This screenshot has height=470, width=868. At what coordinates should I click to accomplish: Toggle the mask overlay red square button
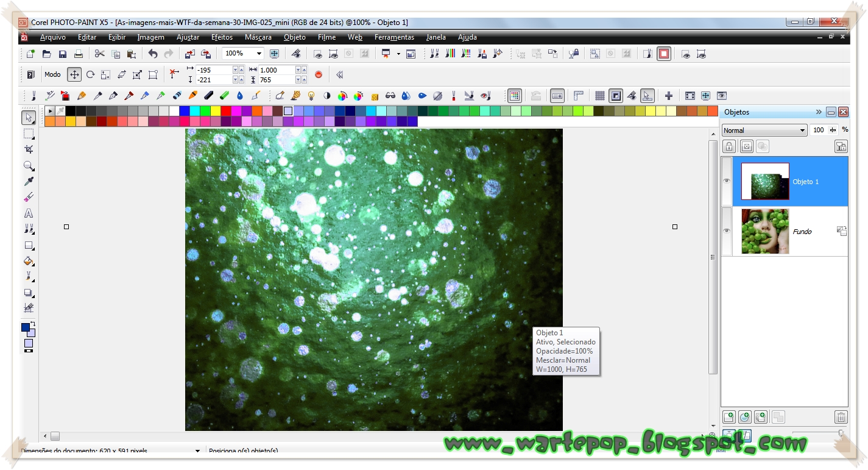[664, 54]
